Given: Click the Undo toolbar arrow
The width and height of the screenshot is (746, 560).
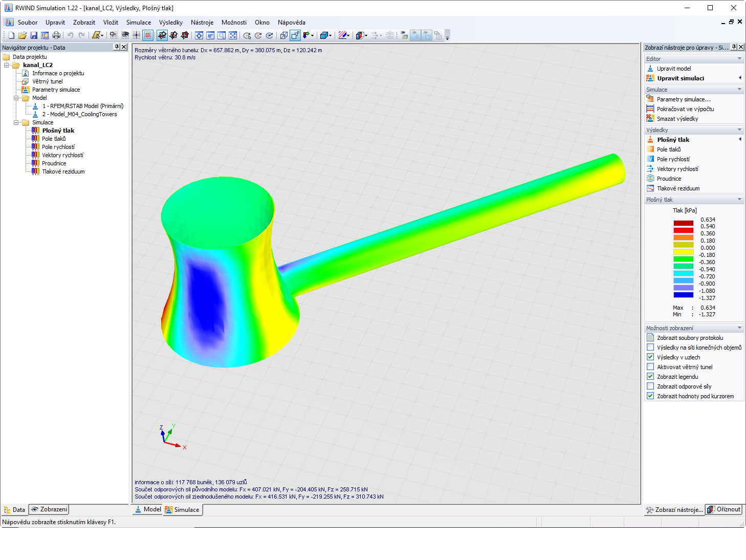Looking at the screenshot, I should pos(70,35).
